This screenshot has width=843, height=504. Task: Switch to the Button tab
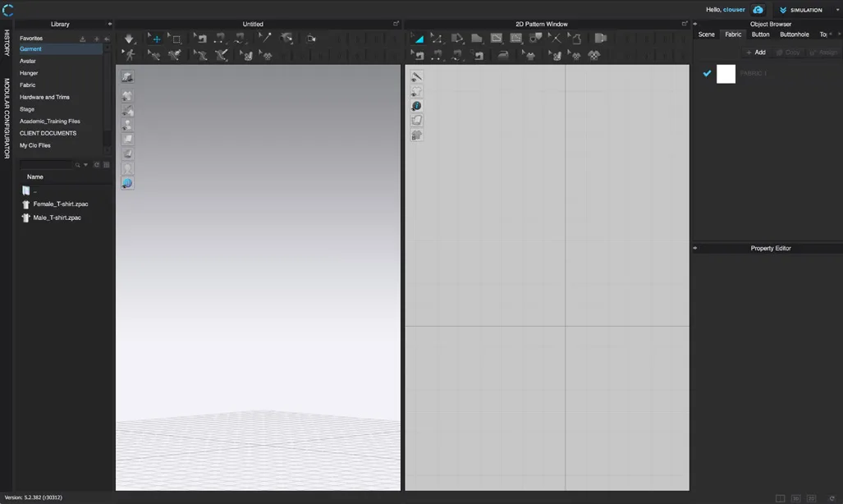pos(760,34)
